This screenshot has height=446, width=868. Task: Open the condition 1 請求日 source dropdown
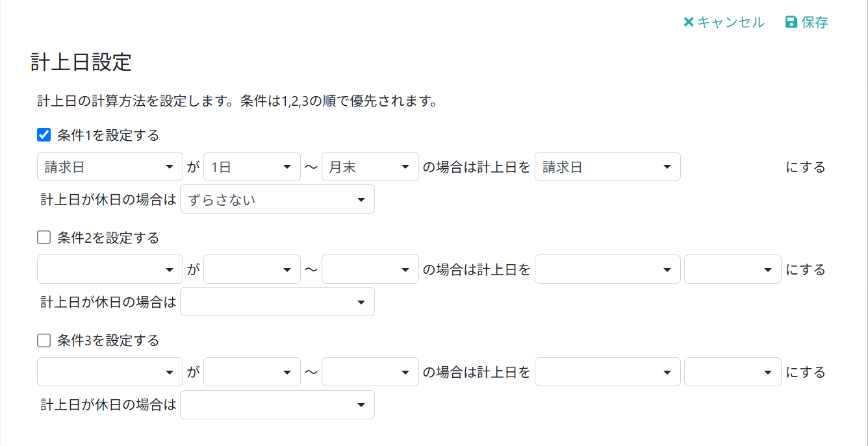tap(110, 167)
